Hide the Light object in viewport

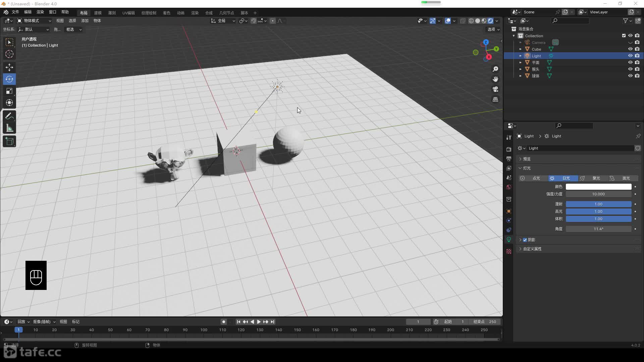point(630,56)
